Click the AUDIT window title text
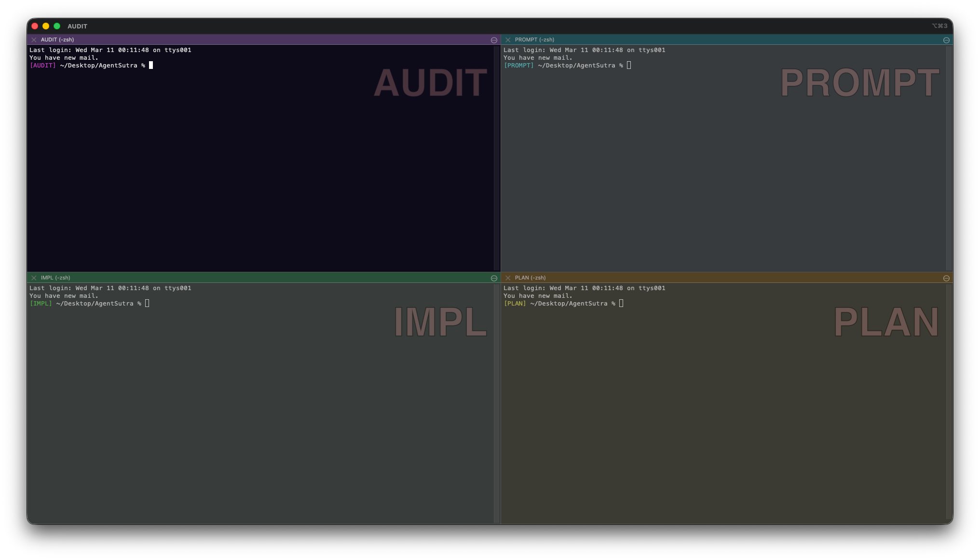 (77, 26)
